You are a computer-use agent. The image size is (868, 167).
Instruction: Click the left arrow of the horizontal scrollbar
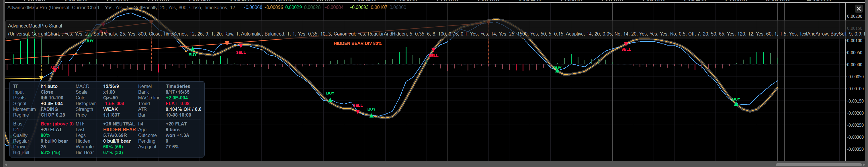click(6, 165)
